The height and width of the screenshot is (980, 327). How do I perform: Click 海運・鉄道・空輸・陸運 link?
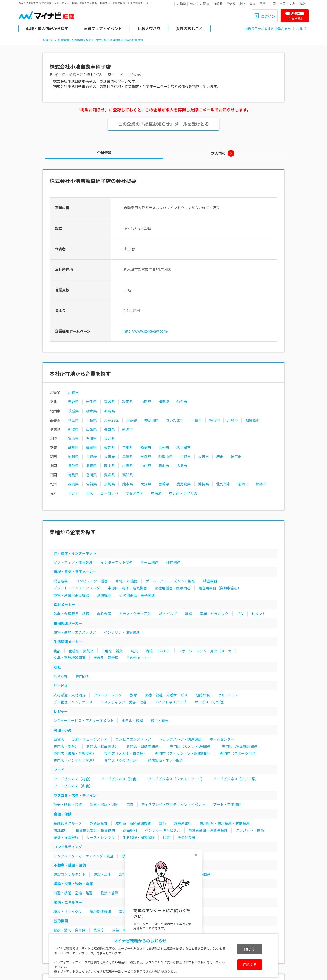73,893
